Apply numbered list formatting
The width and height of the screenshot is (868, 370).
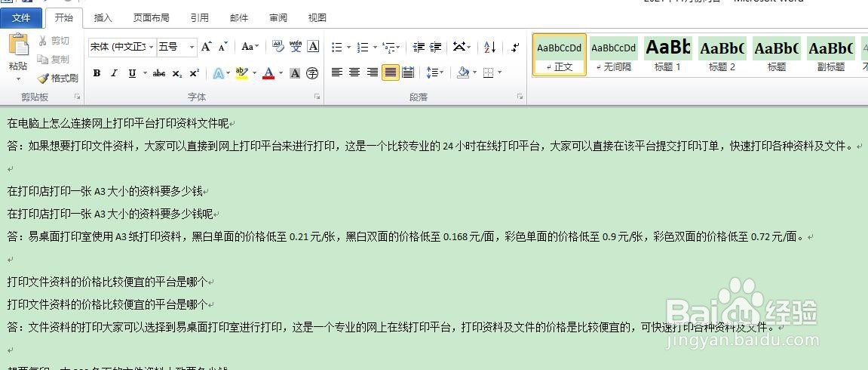[x=363, y=47]
